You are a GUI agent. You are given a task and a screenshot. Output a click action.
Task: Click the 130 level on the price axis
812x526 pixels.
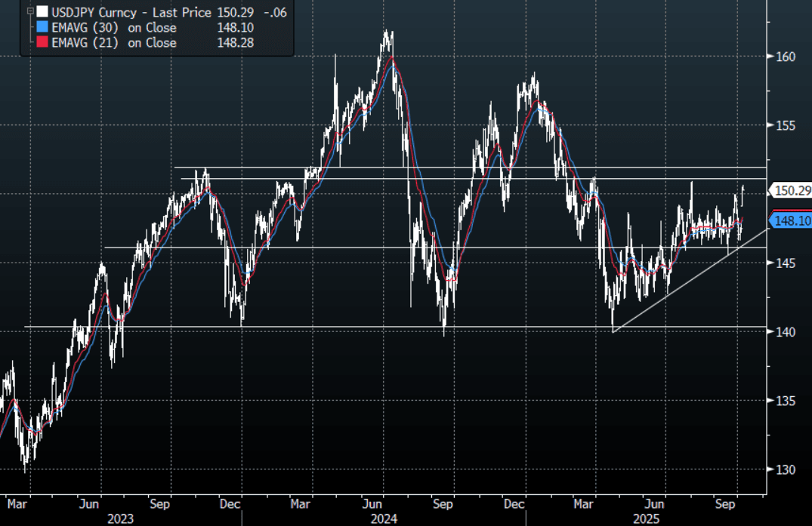pos(785,469)
